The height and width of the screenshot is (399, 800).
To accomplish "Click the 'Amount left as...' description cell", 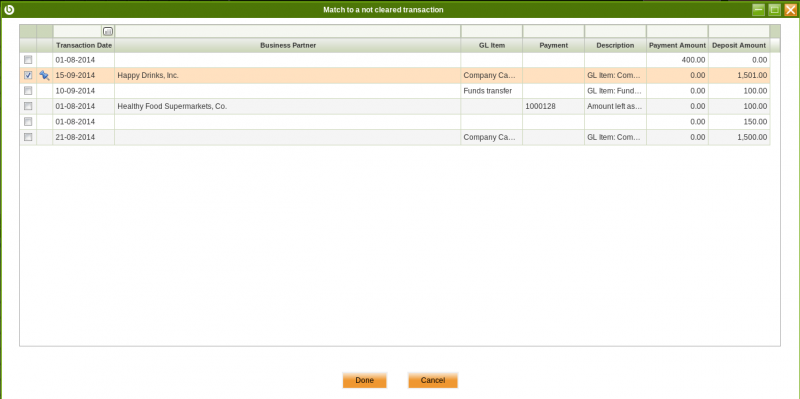I will pyautogui.click(x=615, y=106).
